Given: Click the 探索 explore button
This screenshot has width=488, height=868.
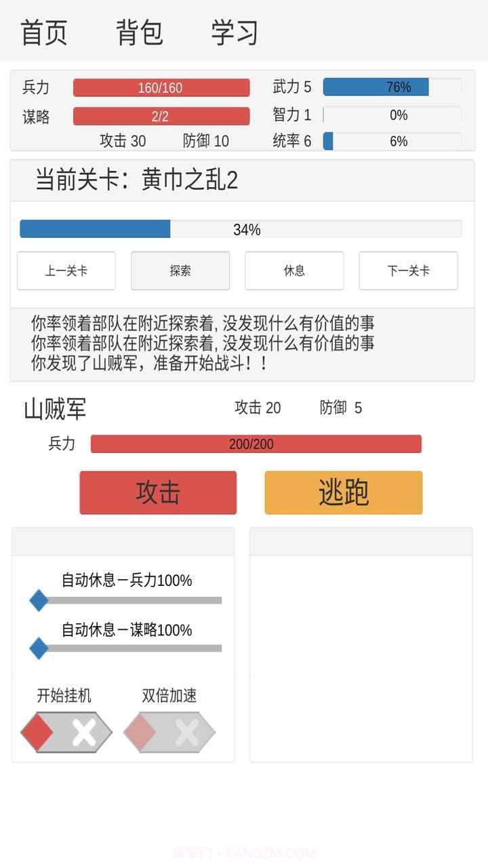Looking at the screenshot, I should pos(180,270).
